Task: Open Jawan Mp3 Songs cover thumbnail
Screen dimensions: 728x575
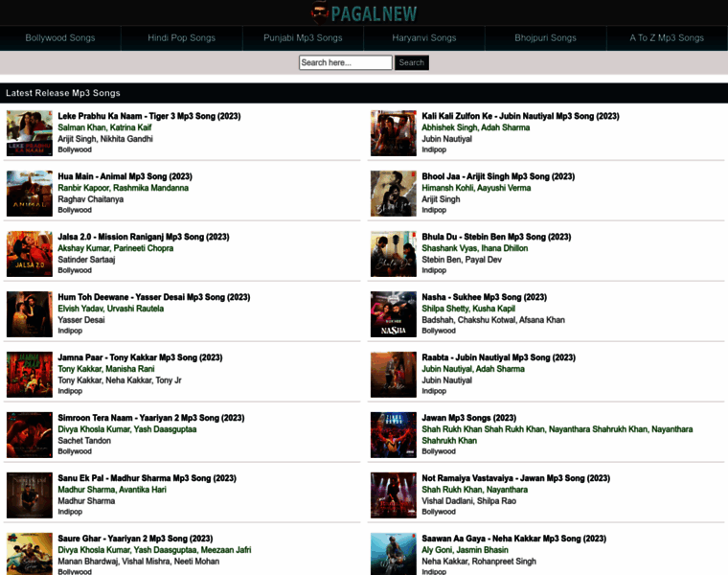Action: click(x=394, y=435)
